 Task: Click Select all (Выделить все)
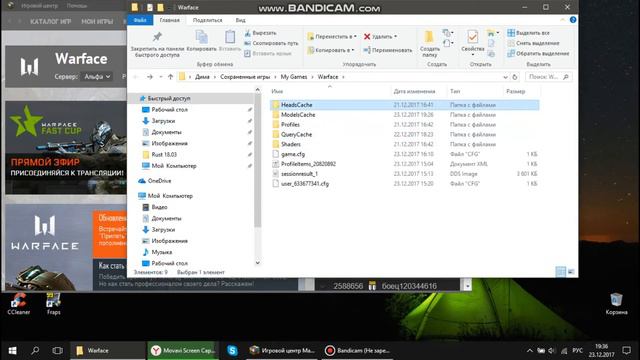(528, 33)
